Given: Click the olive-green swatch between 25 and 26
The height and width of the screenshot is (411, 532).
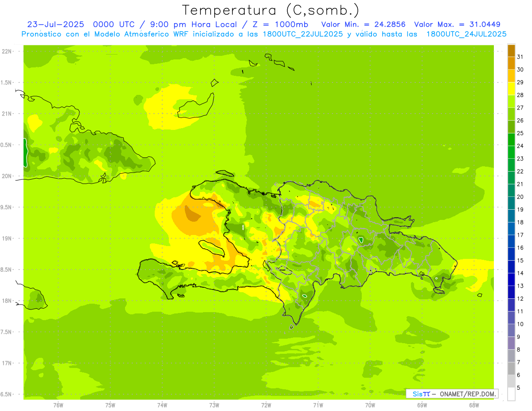Looking at the screenshot, I should (x=511, y=127).
